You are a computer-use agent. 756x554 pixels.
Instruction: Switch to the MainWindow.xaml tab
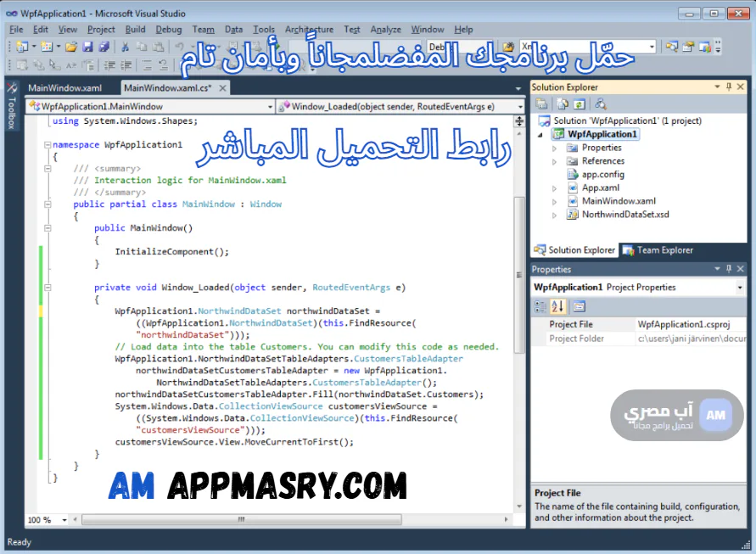(65, 87)
